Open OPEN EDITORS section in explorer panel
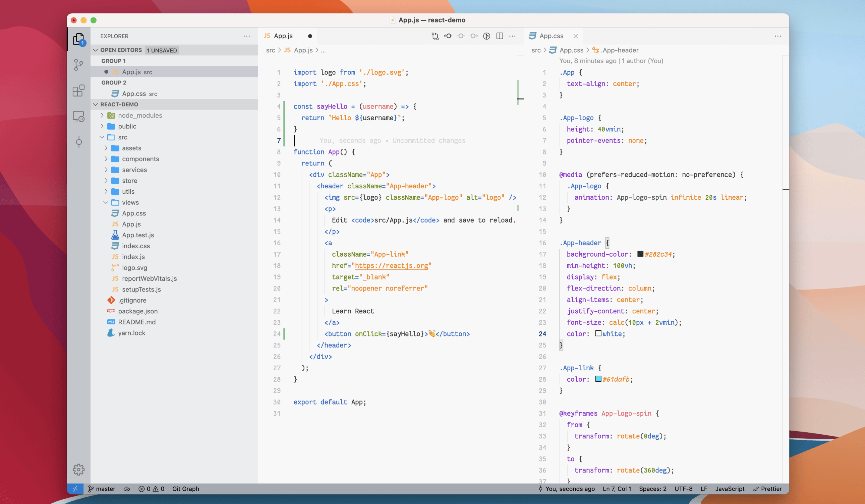 120,50
